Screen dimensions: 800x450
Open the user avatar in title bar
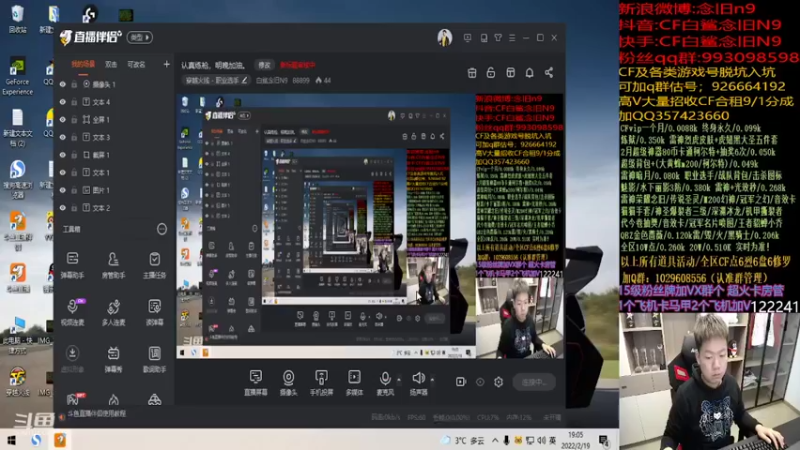click(444, 38)
